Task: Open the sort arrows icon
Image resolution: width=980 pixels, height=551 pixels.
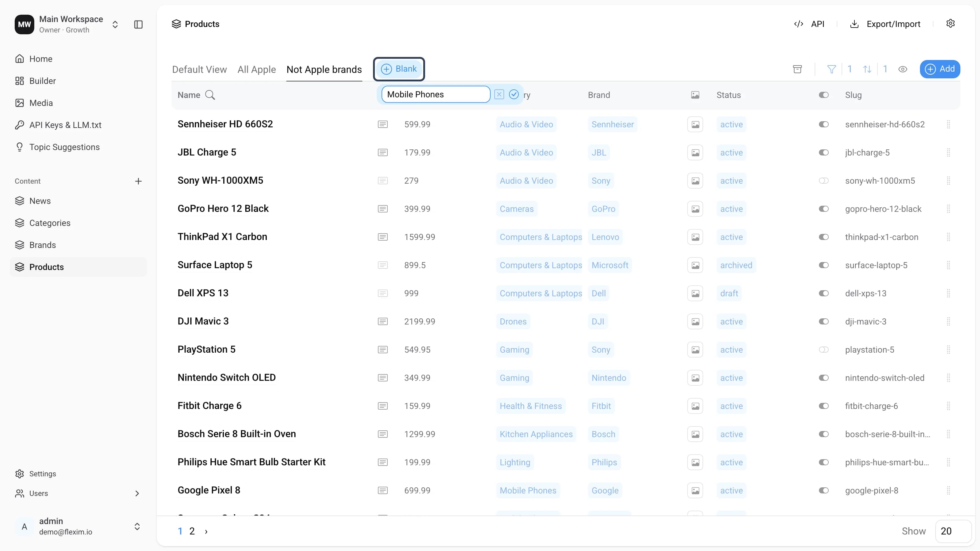Action: click(867, 69)
